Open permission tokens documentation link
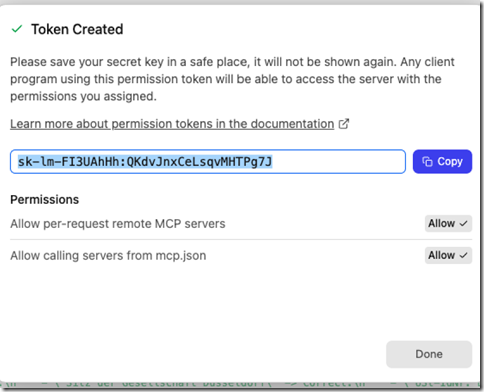Screen dimensions: 484x392 (172, 124)
